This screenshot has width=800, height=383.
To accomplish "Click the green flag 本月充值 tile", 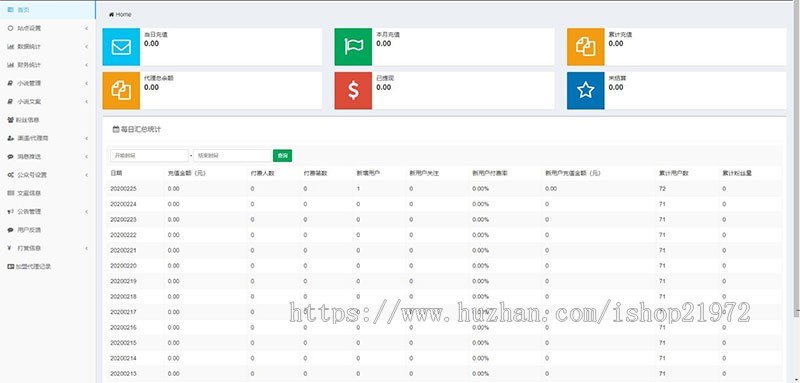I will click(353, 47).
